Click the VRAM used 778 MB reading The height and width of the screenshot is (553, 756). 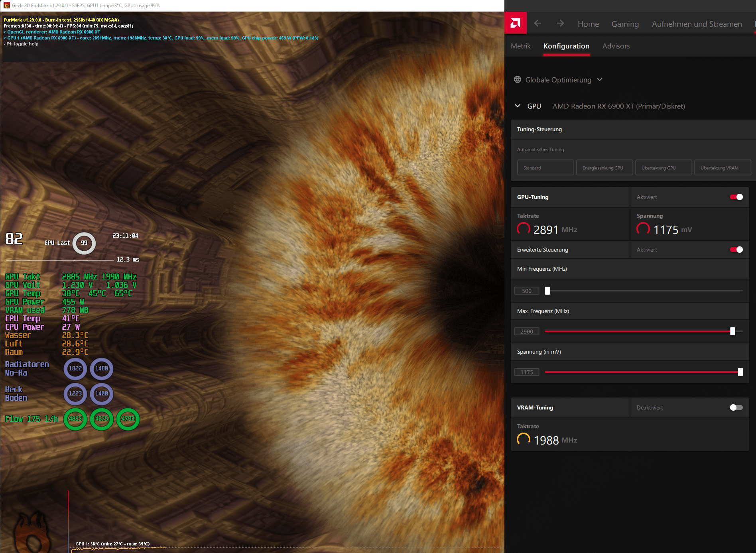tap(47, 310)
